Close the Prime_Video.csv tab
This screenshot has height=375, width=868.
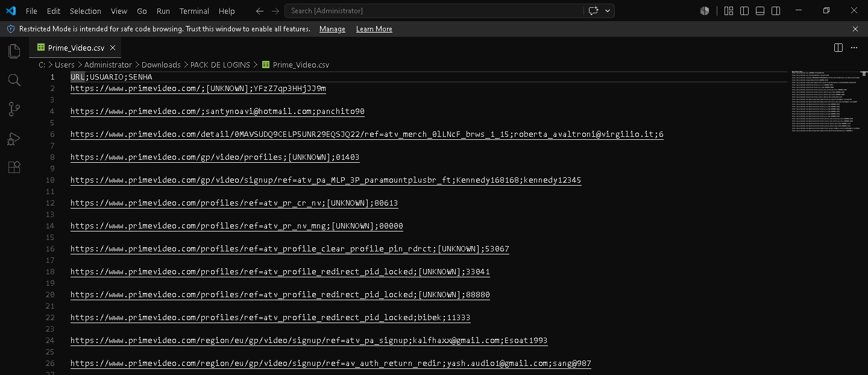(x=113, y=48)
